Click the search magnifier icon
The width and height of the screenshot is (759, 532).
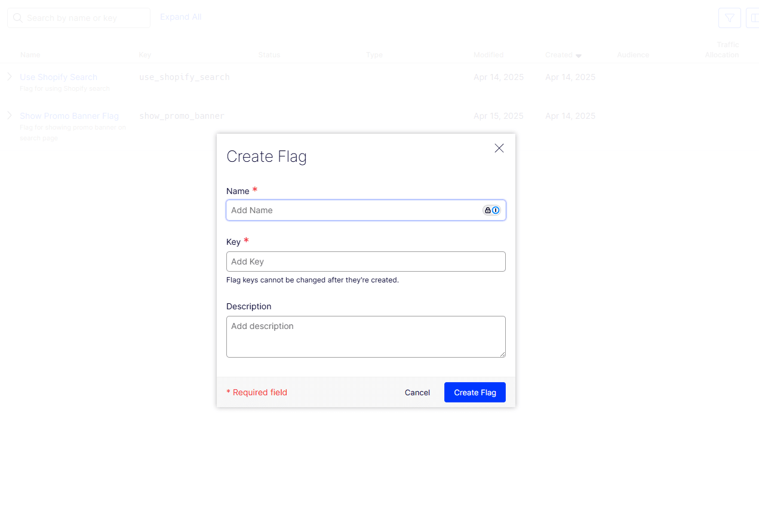click(x=18, y=18)
